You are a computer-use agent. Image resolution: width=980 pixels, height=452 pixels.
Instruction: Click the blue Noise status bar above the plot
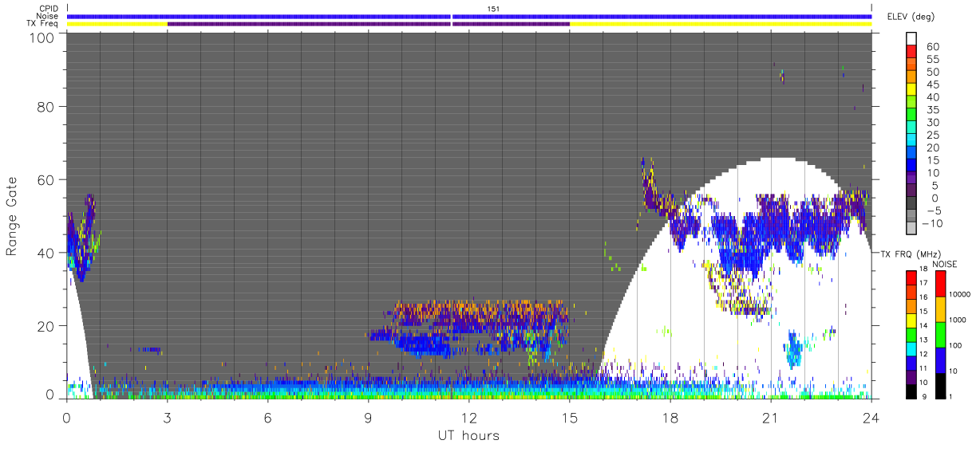(x=469, y=16)
